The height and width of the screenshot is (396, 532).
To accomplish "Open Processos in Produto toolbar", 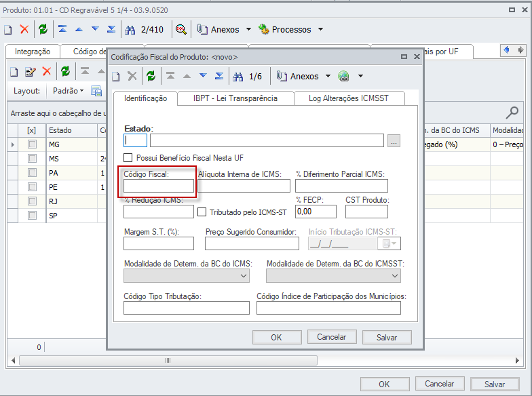I will point(284,30).
